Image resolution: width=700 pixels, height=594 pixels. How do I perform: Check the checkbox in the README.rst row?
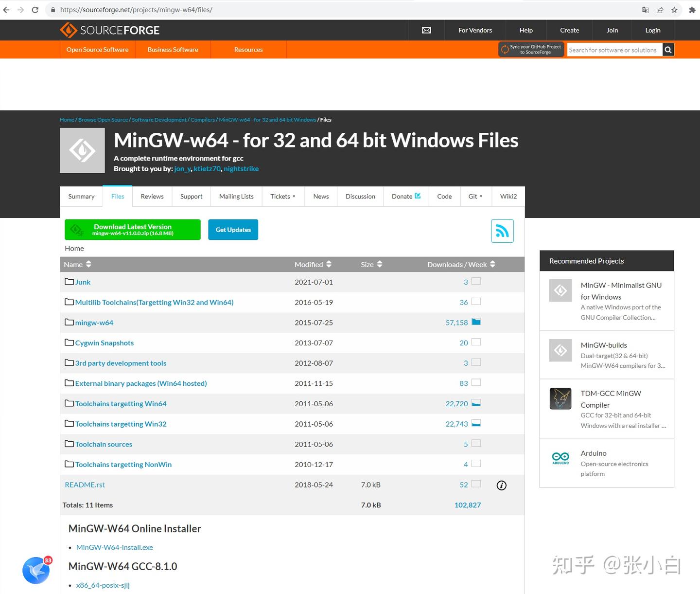point(476,484)
